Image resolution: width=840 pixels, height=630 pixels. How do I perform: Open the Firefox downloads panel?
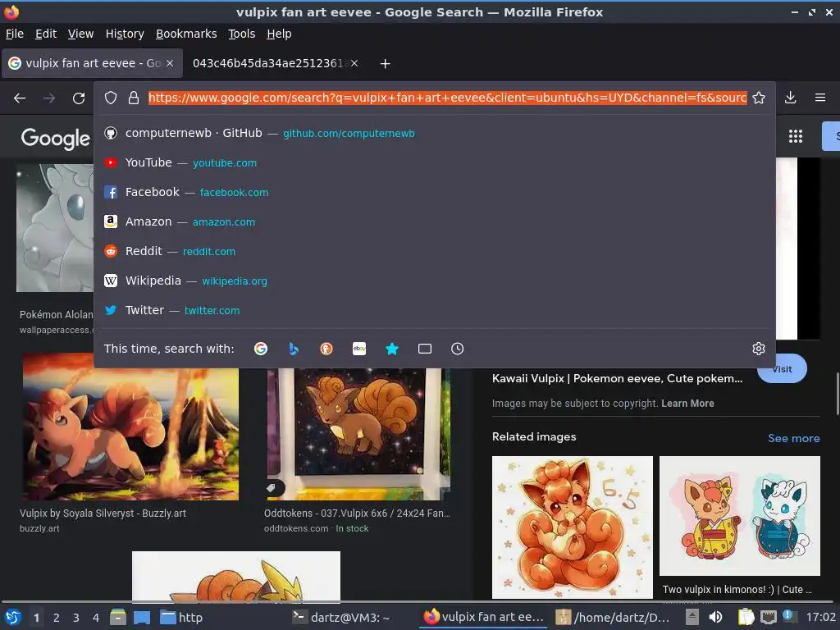790,98
